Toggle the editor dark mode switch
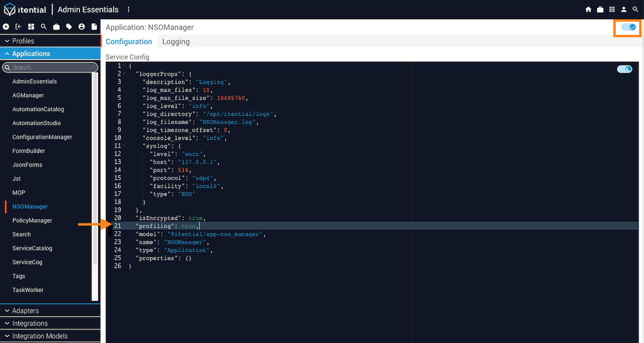 pos(624,69)
